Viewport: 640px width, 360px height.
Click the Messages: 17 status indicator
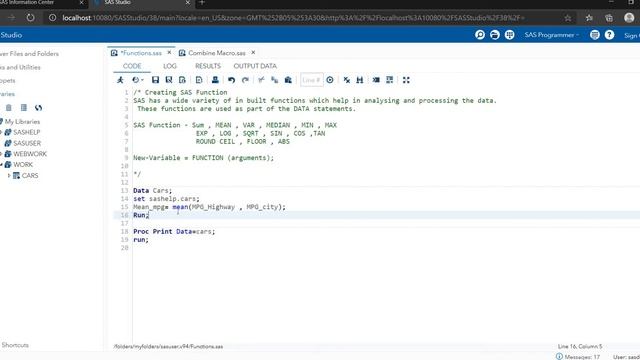tap(578, 357)
